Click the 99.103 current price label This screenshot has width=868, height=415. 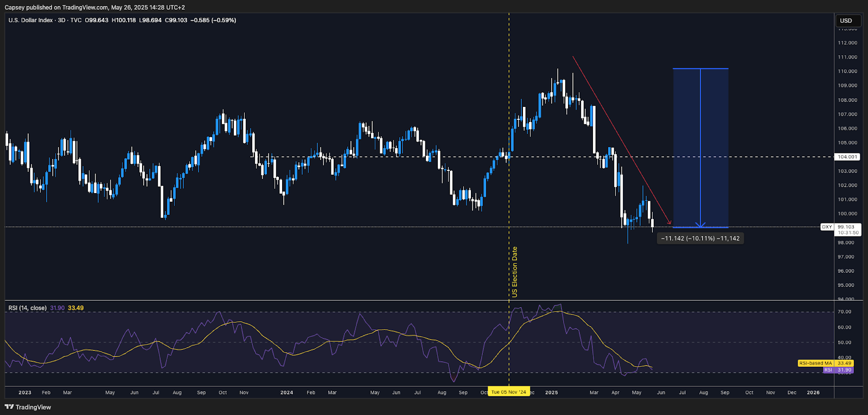[x=846, y=227]
